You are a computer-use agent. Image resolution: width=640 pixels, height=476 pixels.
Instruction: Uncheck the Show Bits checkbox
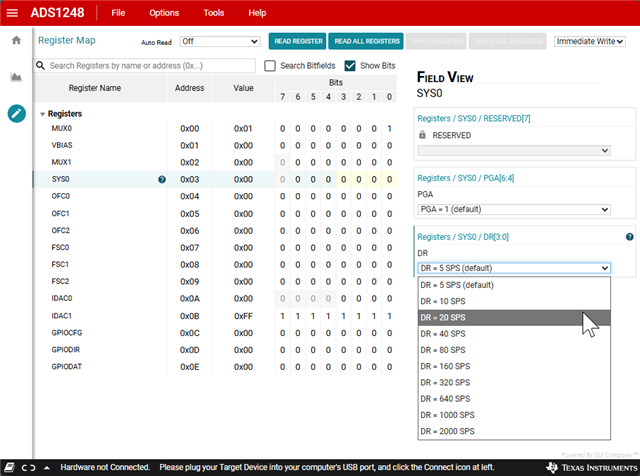pos(350,66)
